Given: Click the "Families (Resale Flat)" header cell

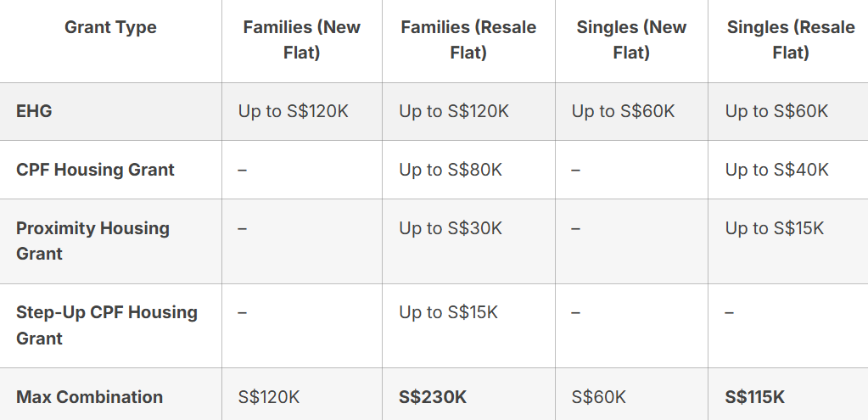Looking at the screenshot, I should 468,40.
